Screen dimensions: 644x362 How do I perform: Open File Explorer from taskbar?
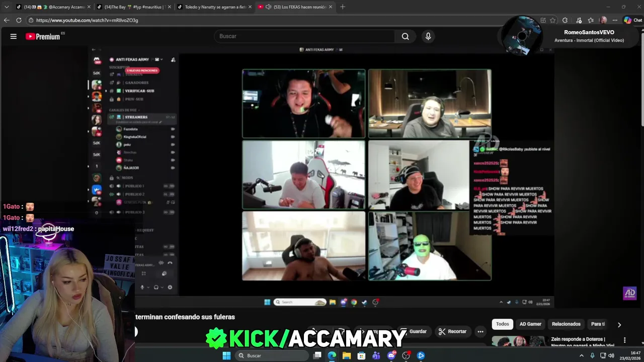tap(347, 355)
